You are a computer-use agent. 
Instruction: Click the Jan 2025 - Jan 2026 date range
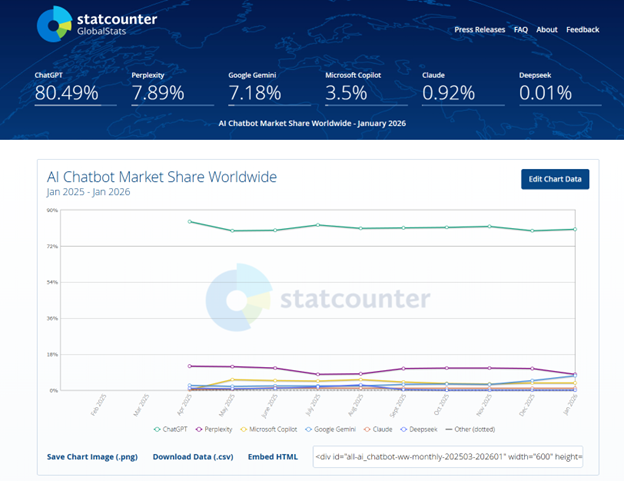(x=88, y=192)
